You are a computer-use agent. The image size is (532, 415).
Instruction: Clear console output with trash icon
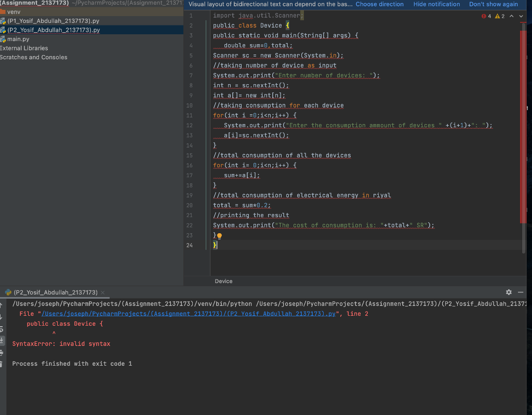pos(2,364)
